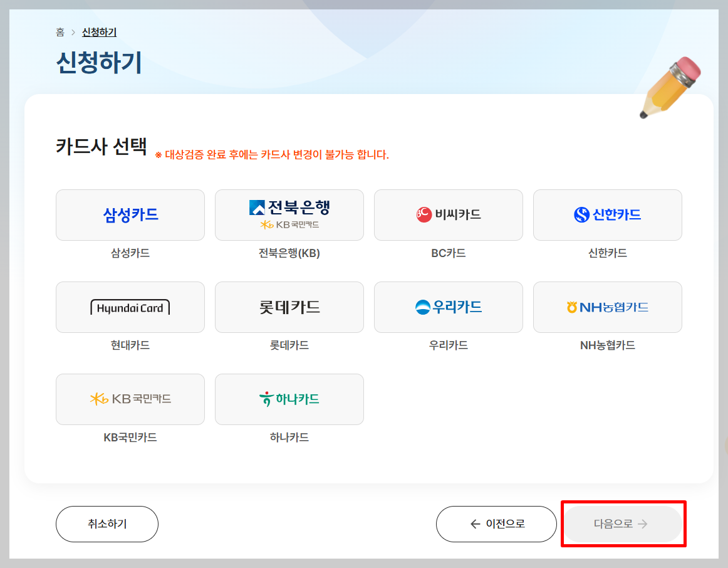Click the 취소하기 button
The image size is (728, 568).
(107, 524)
